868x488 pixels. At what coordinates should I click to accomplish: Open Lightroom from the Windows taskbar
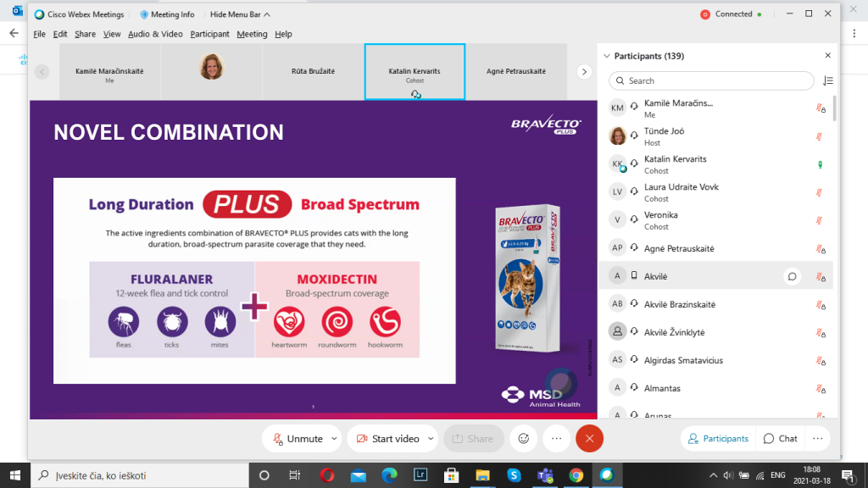point(419,474)
